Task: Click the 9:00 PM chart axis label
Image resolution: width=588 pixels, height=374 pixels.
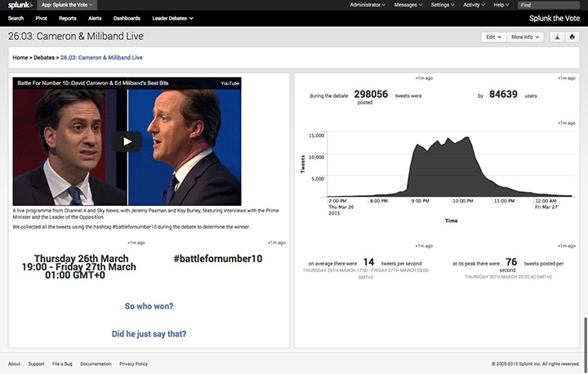Action: click(x=420, y=201)
